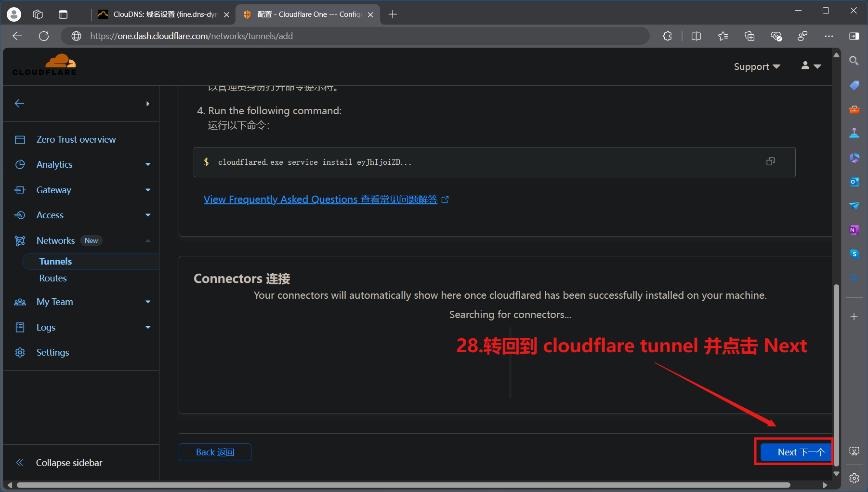Open the browser profile avatar
This screenshot has height=492, width=868.
pos(14,14)
